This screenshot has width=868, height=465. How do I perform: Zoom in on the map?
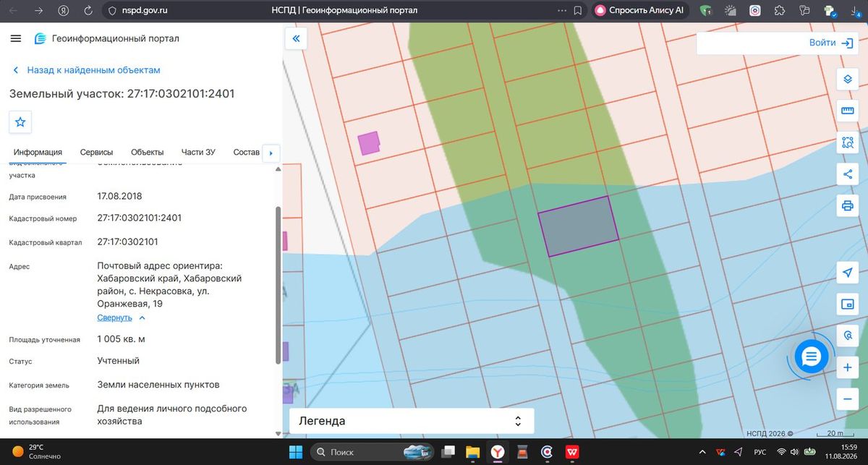point(848,367)
